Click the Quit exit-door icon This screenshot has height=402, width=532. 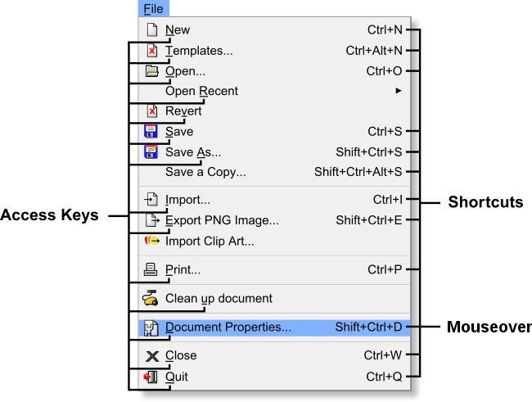coord(151,377)
